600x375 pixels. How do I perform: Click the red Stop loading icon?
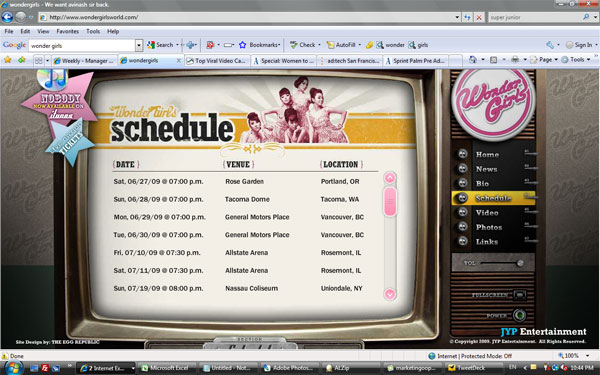tap(479, 17)
